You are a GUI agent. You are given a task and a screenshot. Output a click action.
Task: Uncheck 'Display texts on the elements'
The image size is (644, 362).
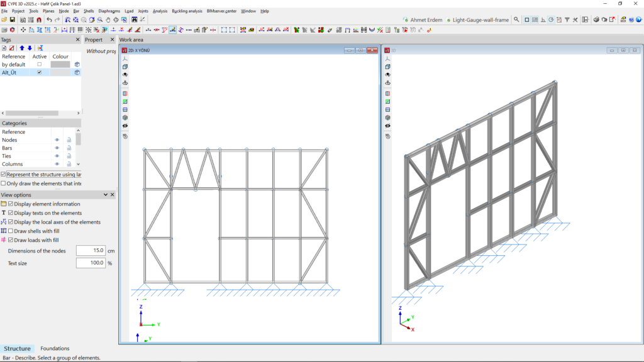[11, 213]
